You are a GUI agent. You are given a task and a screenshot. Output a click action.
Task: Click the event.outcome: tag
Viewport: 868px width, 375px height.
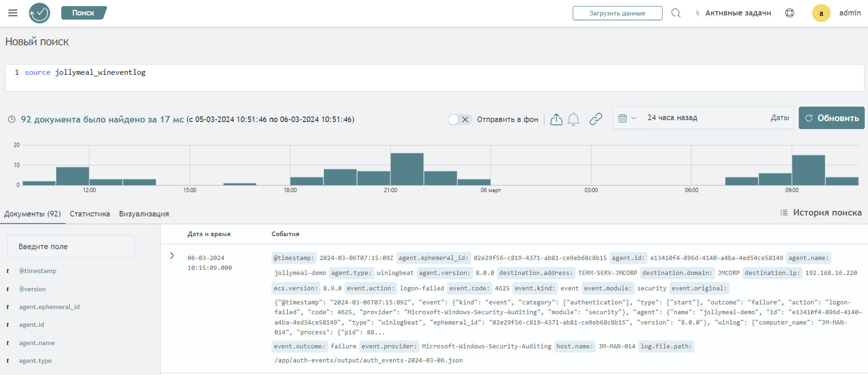[x=299, y=346]
